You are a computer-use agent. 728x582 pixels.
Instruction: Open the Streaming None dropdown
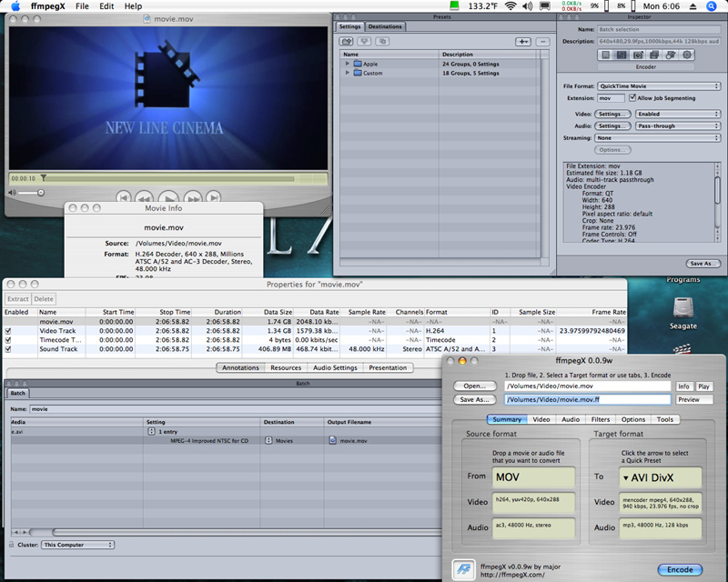pyautogui.click(x=657, y=138)
